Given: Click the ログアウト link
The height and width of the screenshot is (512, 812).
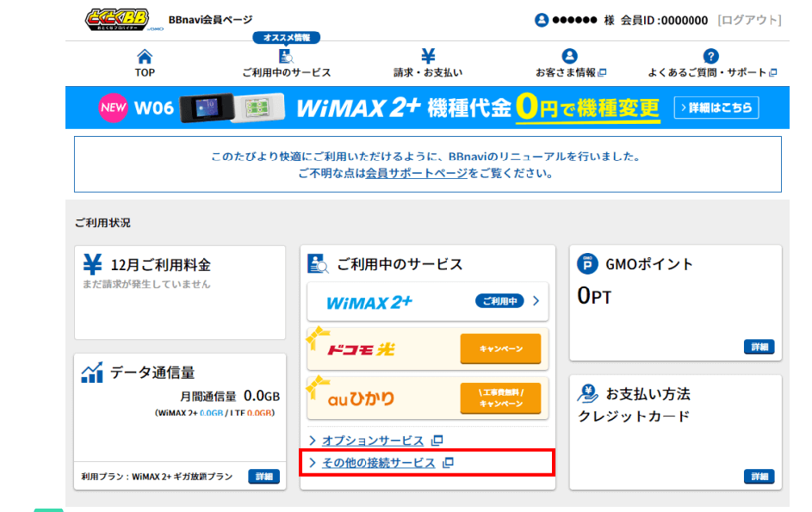Looking at the screenshot, I should pos(749,20).
